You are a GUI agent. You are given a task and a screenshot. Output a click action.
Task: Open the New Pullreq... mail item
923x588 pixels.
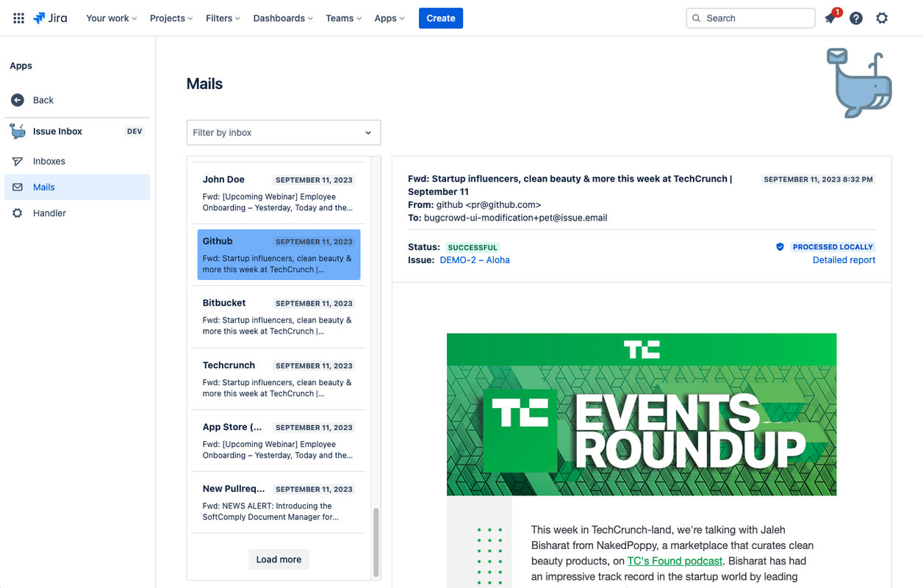click(x=279, y=502)
